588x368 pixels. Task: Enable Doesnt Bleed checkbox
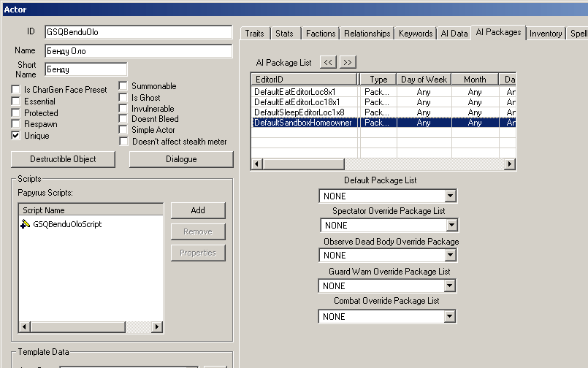click(x=123, y=119)
